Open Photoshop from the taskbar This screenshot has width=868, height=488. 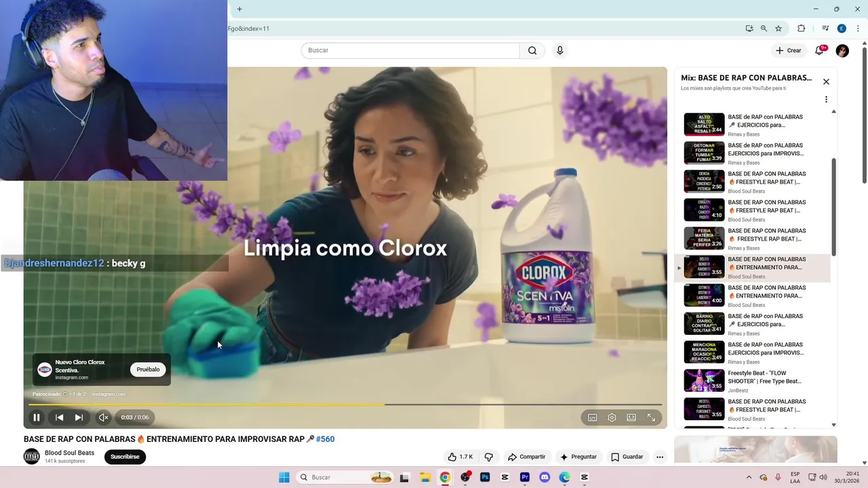pyautogui.click(x=485, y=477)
